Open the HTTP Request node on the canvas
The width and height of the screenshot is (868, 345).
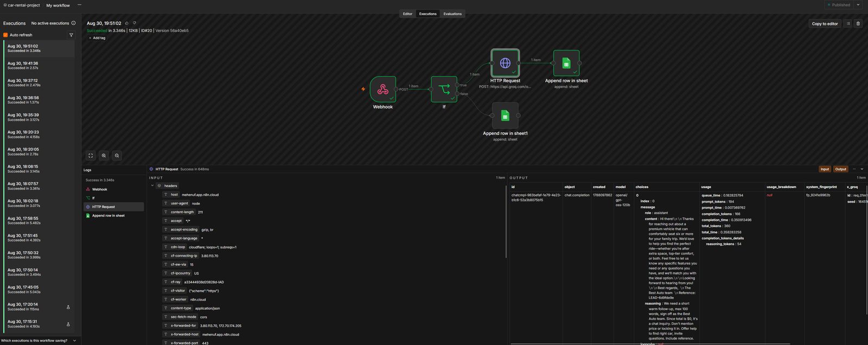tap(505, 63)
